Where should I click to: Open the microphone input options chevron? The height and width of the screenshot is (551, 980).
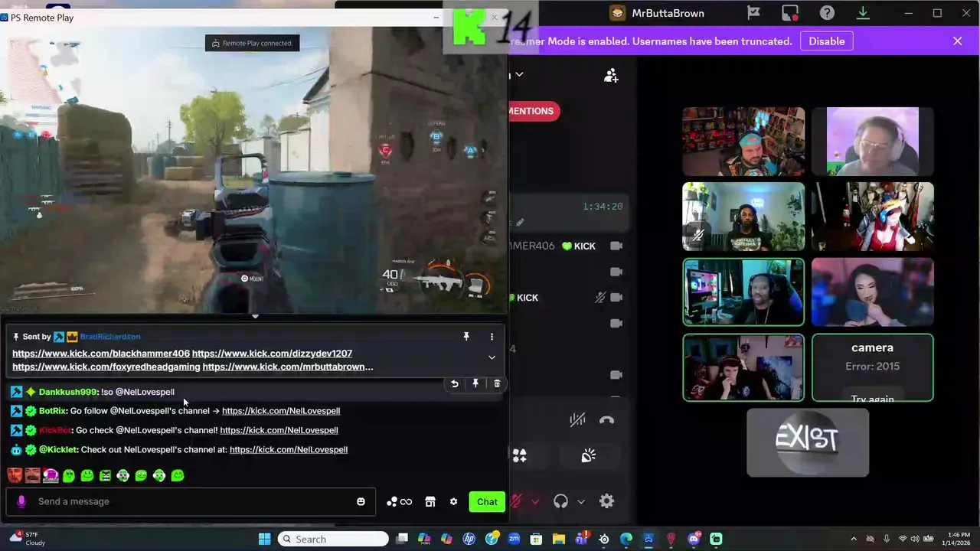point(534,502)
